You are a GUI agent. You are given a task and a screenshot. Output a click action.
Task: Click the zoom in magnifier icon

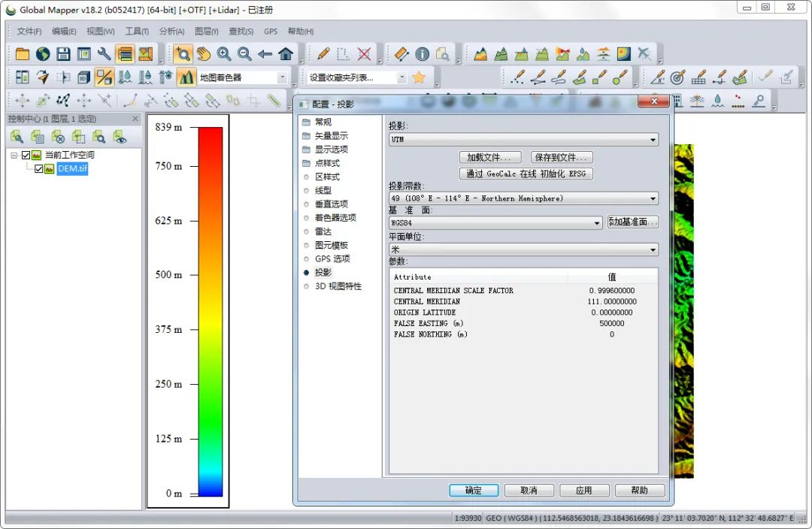224,54
